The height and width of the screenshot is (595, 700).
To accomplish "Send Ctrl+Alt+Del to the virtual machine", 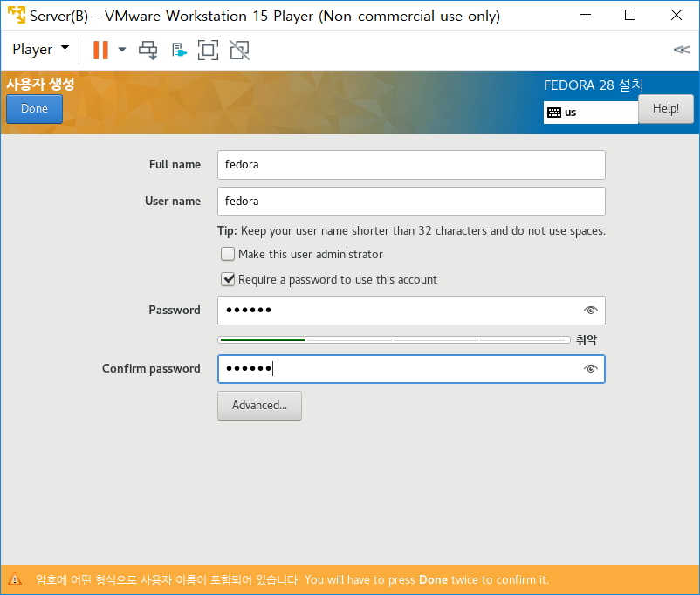I will click(148, 50).
